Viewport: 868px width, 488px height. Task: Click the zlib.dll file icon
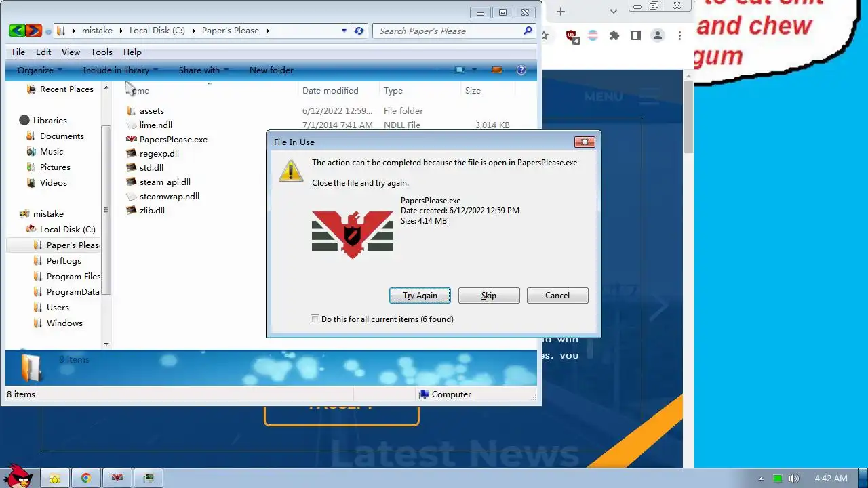(132, 210)
